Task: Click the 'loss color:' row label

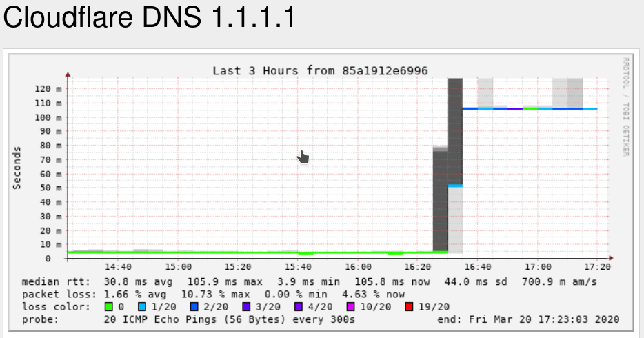Action: pyautogui.click(x=57, y=307)
